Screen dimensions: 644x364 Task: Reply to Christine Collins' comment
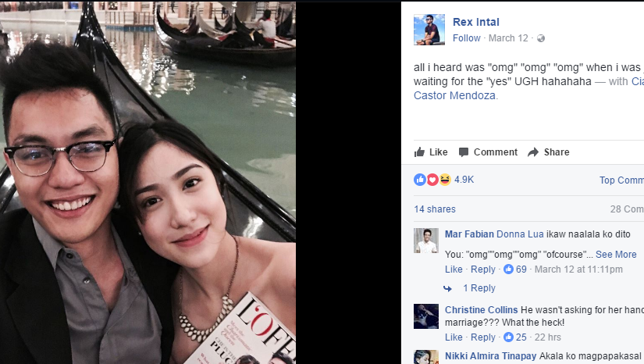pyautogui.click(x=483, y=337)
